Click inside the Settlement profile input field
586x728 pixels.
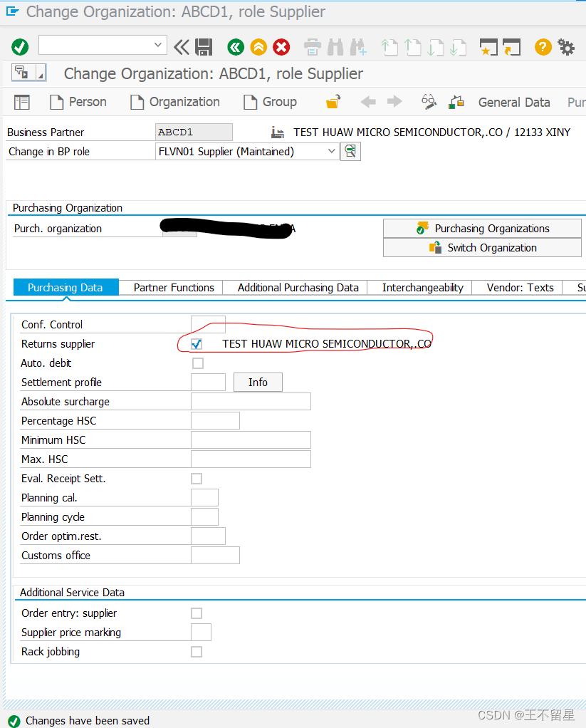point(207,382)
